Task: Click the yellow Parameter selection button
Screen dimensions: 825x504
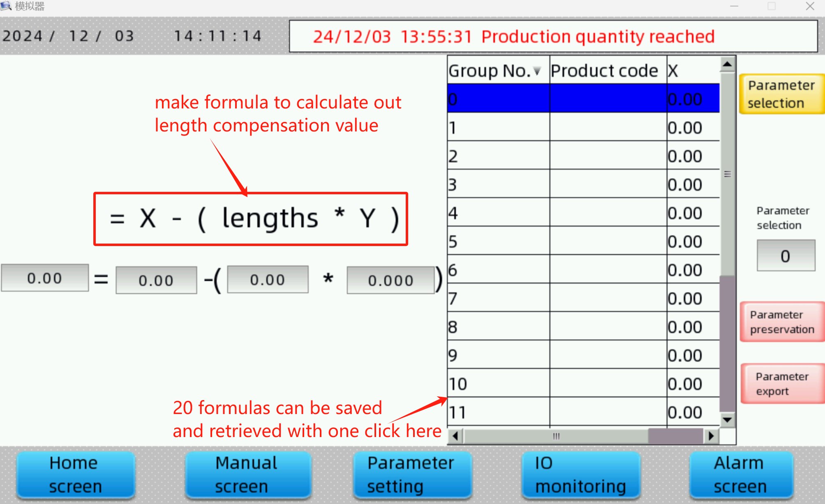Action: (x=782, y=94)
